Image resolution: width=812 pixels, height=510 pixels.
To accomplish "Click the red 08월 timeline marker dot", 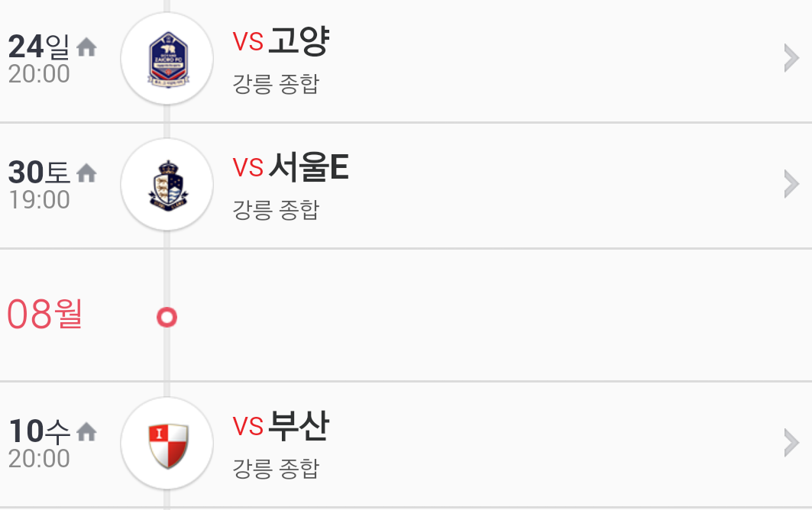I will point(167,317).
